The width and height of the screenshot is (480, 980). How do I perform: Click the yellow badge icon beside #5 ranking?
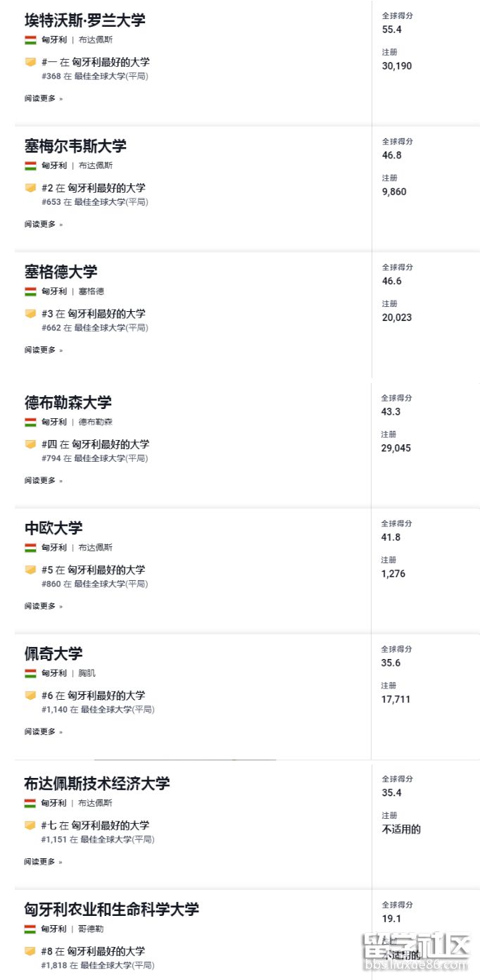tap(30, 570)
